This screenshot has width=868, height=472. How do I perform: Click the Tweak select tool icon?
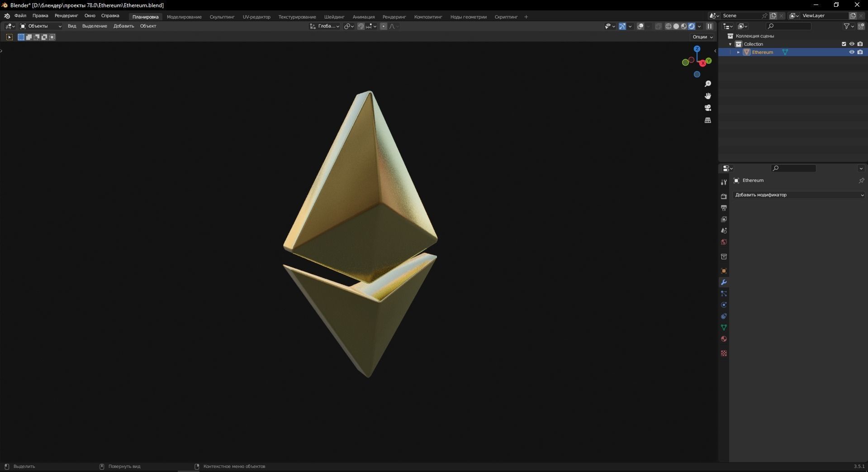tap(9, 37)
